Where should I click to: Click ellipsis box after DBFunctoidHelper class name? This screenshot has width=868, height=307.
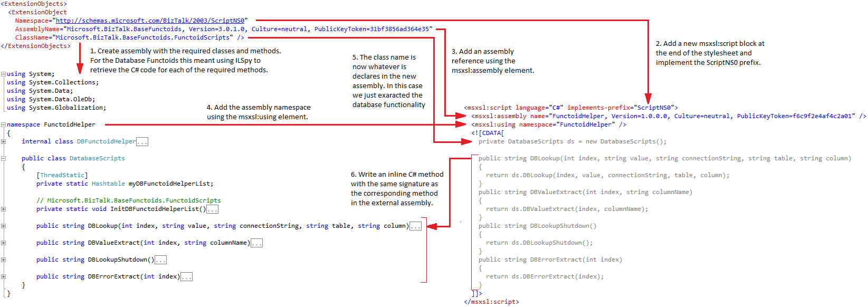pyautogui.click(x=142, y=141)
